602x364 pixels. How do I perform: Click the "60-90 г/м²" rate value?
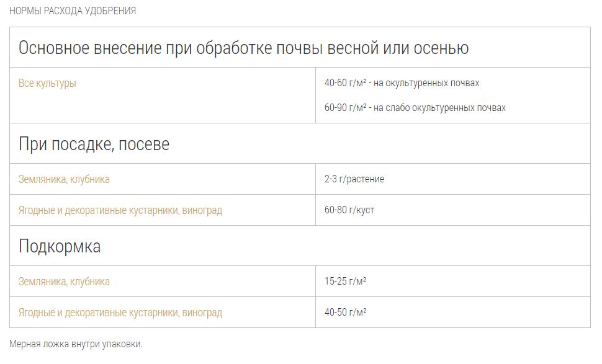point(345,108)
